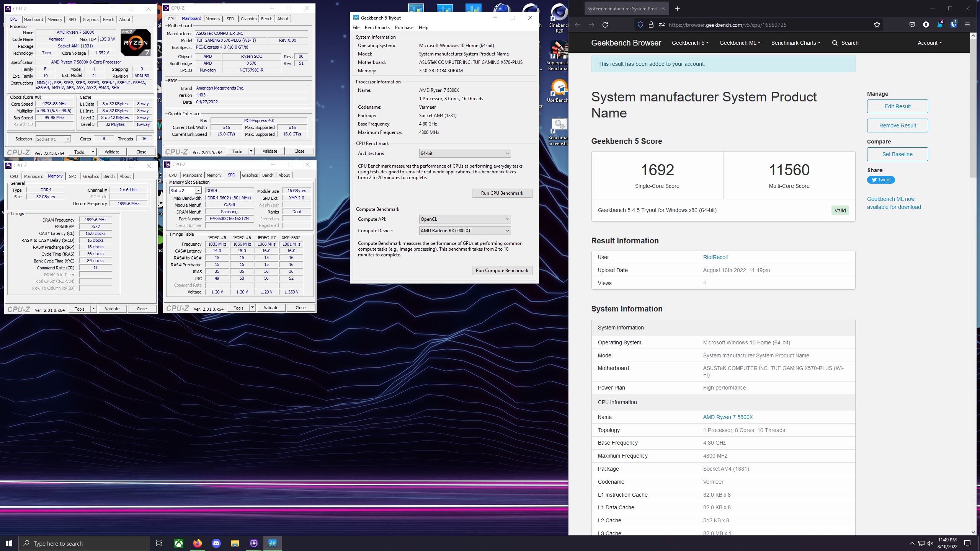Image resolution: width=980 pixels, height=551 pixels.
Task: Bookmark this page with the star icon
Action: [x=877, y=25]
